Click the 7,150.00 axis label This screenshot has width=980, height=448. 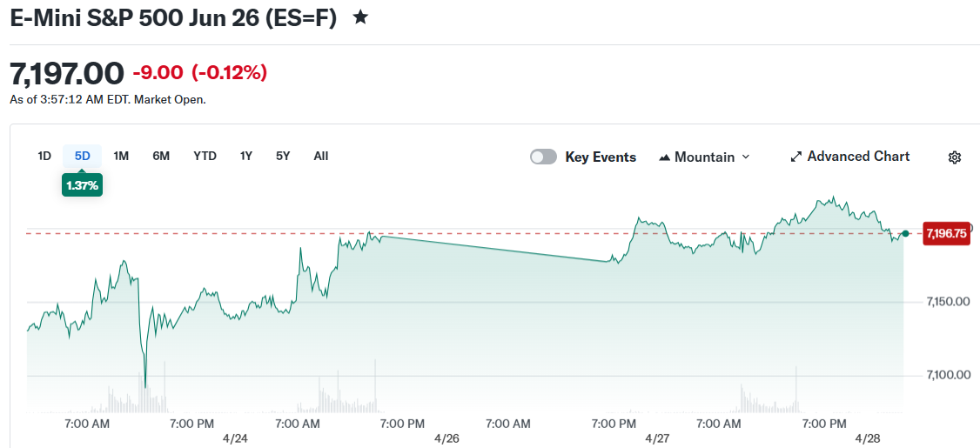pyautogui.click(x=948, y=303)
